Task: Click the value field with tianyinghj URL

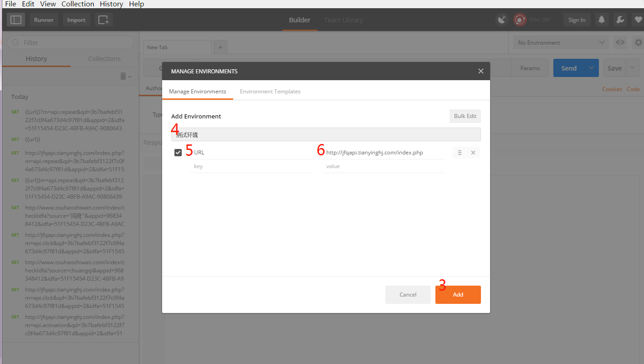Action: coord(383,153)
